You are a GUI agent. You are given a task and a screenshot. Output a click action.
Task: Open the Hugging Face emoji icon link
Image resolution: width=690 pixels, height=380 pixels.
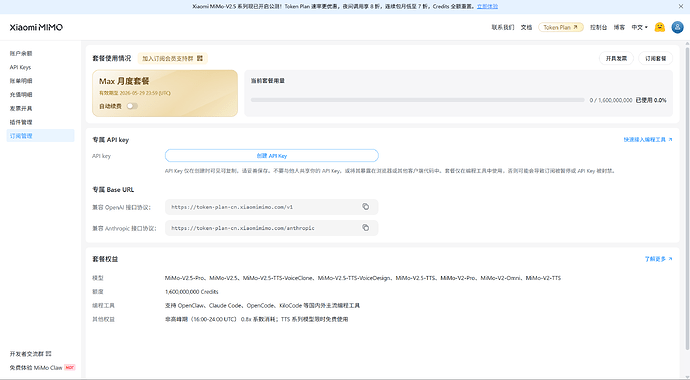[659, 27]
